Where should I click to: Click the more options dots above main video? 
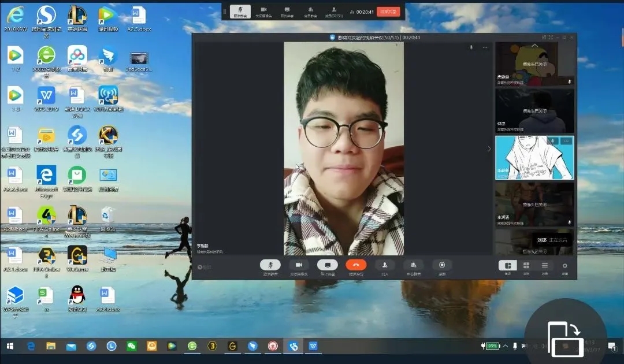pyautogui.click(x=485, y=47)
